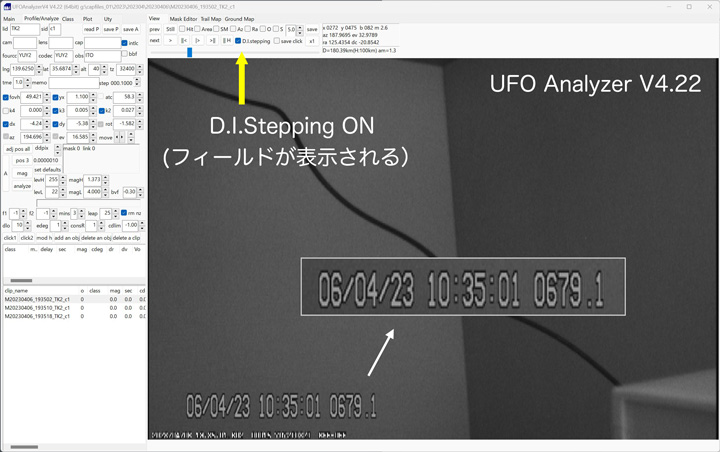
Task: Uncheck the fovh checkbox
Action: click(x=6, y=97)
